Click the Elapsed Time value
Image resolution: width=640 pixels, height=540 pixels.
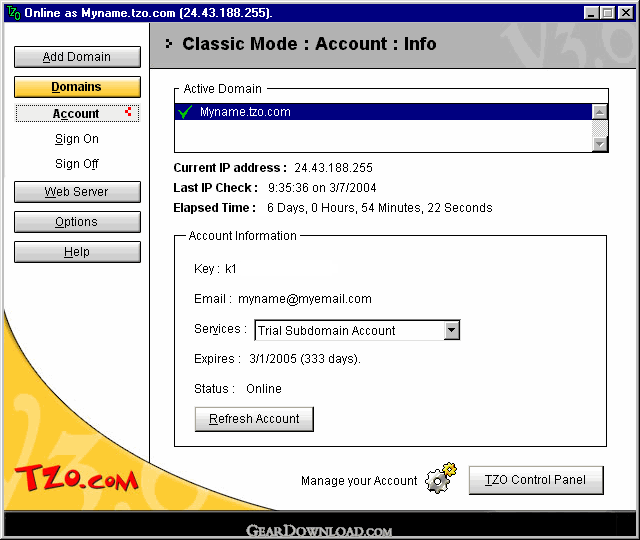pyautogui.click(x=380, y=208)
